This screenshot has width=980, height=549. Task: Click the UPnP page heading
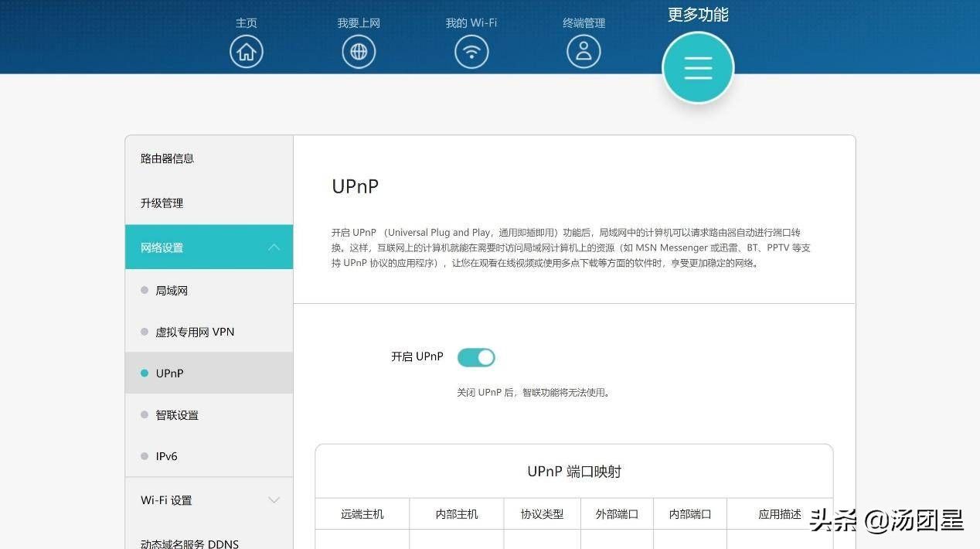356,186
